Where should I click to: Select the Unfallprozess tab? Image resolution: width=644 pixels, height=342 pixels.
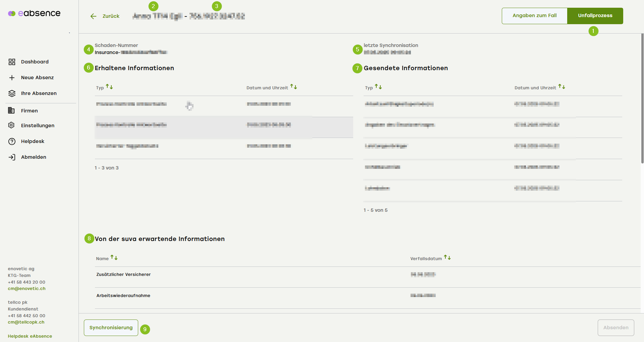coord(595,16)
